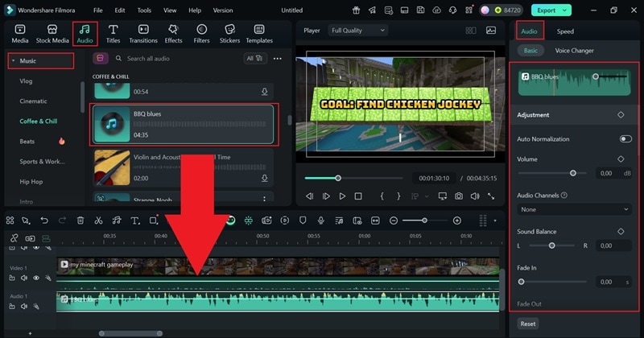This screenshot has height=338, width=644.
Task: Open the Full Quality dropdown
Action: pyautogui.click(x=358, y=31)
